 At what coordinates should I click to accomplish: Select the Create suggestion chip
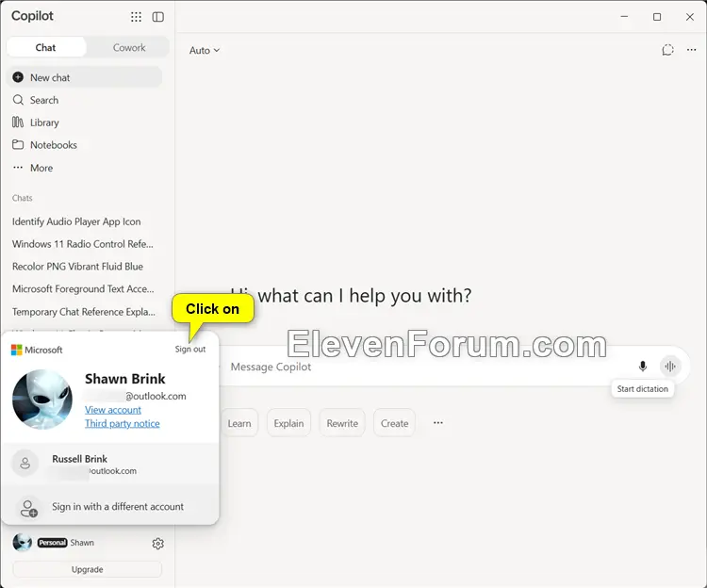point(395,423)
